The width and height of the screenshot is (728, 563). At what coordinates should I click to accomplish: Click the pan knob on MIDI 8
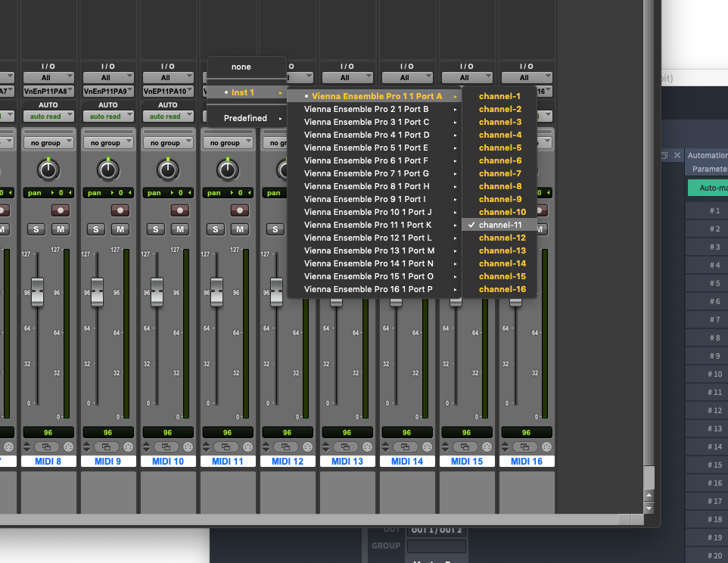point(48,170)
